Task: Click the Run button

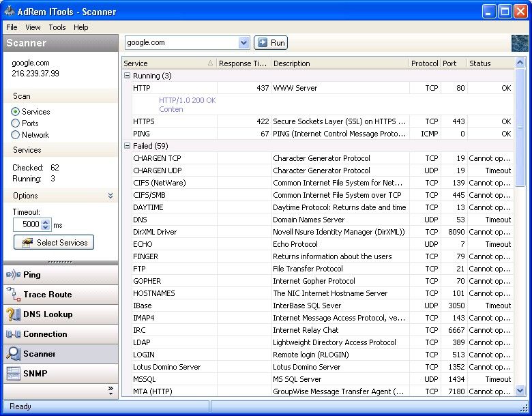Action: point(271,43)
